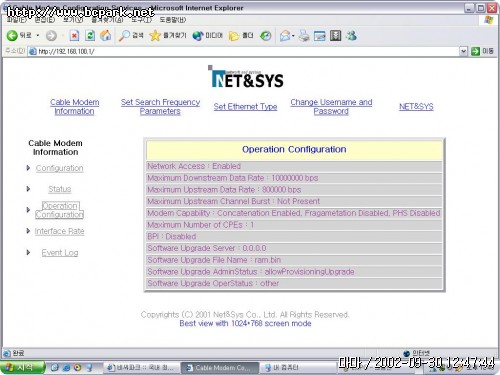The width and height of the screenshot is (500, 375).
Task: Open Favorites star toolbar button
Action: pos(168,35)
